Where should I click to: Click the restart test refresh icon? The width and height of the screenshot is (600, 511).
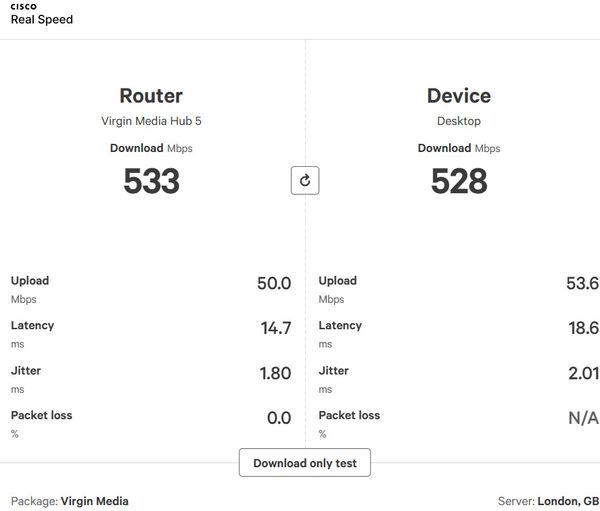pos(305,181)
